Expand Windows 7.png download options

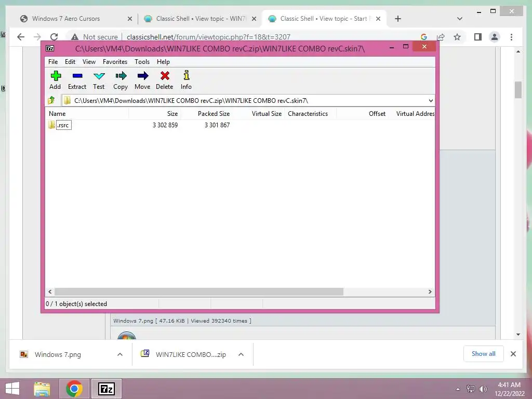[x=120, y=354]
